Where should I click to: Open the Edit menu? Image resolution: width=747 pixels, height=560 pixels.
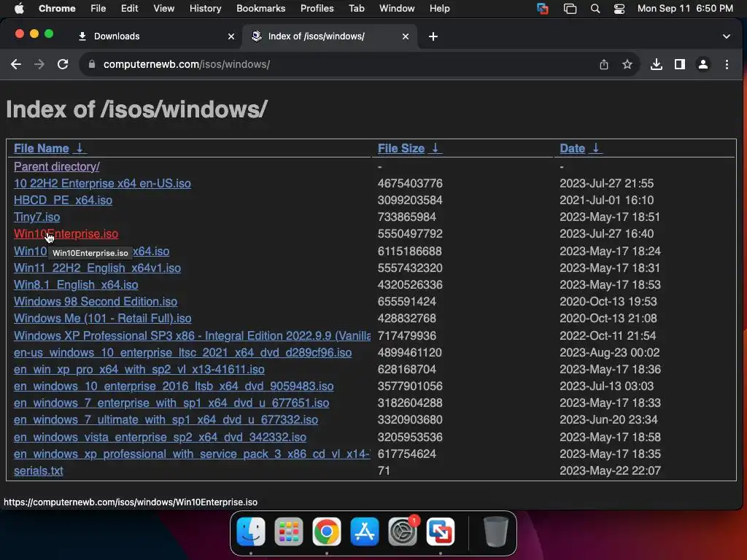coord(129,8)
